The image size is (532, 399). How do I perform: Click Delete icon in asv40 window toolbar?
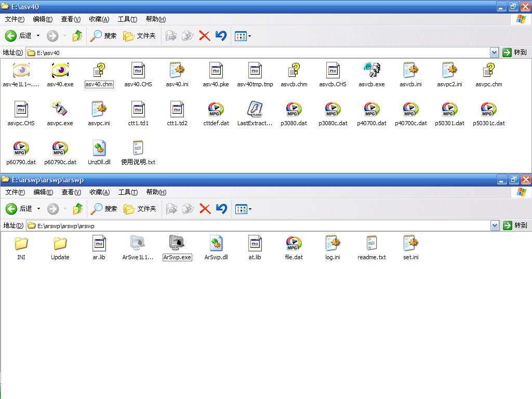pyautogui.click(x=205, y=36)
